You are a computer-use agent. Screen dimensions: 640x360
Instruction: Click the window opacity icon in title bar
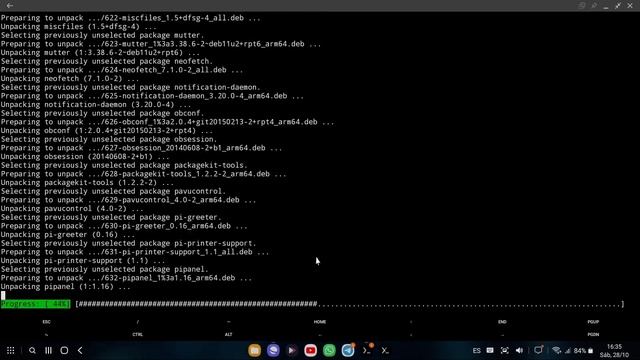pyautogui.click(x=582, y=5)
